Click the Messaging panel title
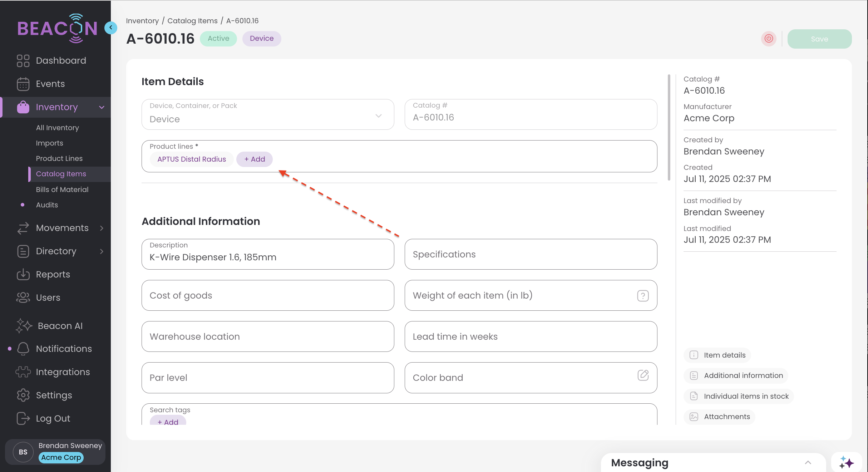This screenshot has width=868, height=472. 640,463
